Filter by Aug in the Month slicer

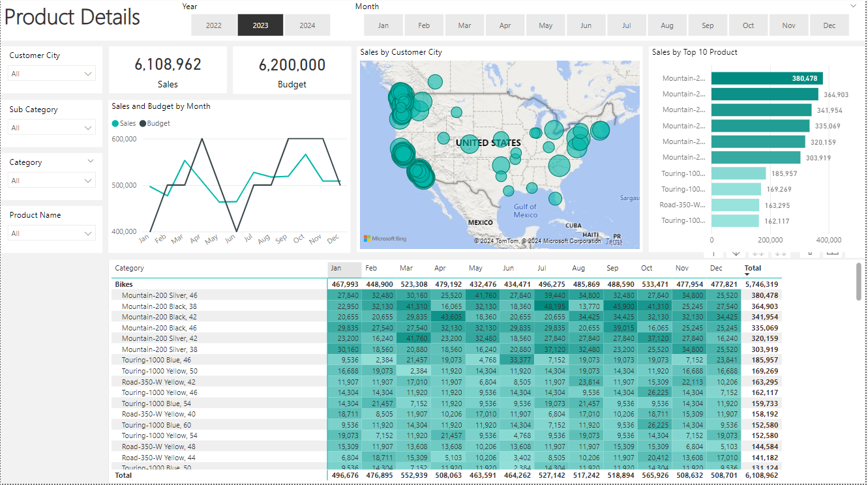tap(667, 25)
